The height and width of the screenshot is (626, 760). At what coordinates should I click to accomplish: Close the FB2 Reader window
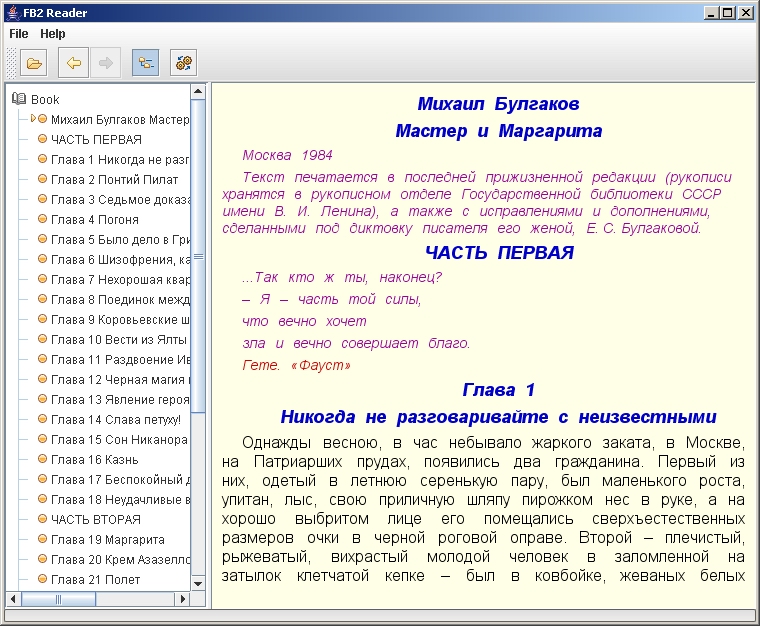745,13
